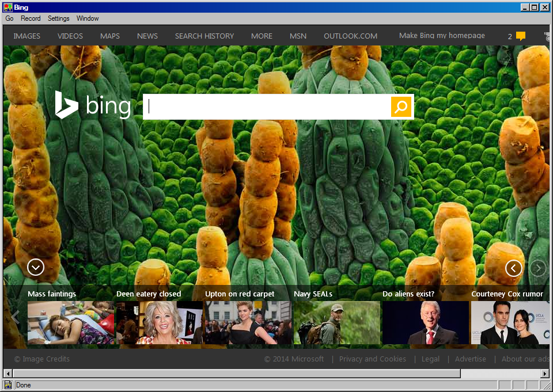Open the Window menu
This screenshot has height=392, width=553.
(88, 18)
